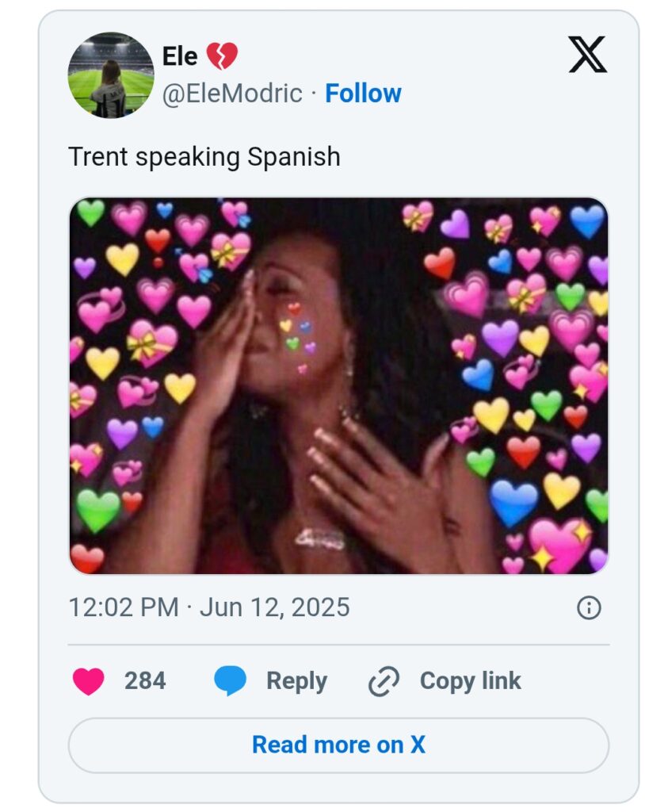Click the X logo icon

click(587, 54)
